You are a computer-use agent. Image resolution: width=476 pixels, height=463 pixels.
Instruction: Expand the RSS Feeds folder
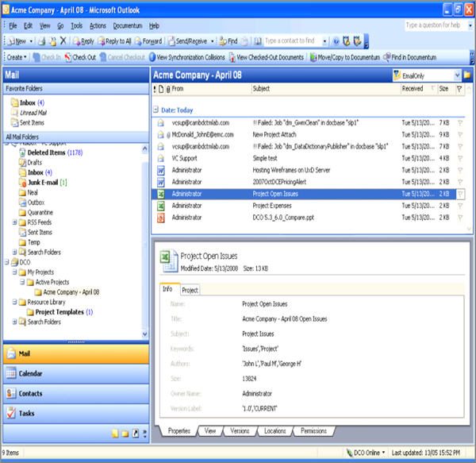tap(14, 222)
